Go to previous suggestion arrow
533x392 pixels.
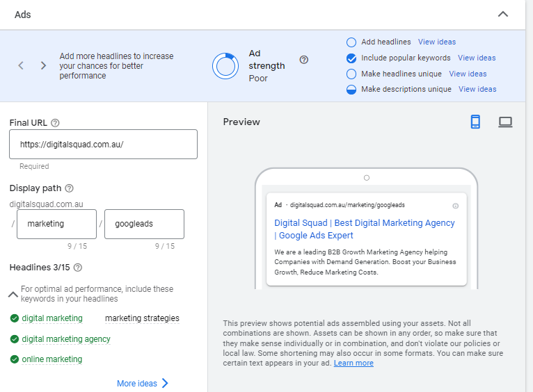click(x=21, y=65)
